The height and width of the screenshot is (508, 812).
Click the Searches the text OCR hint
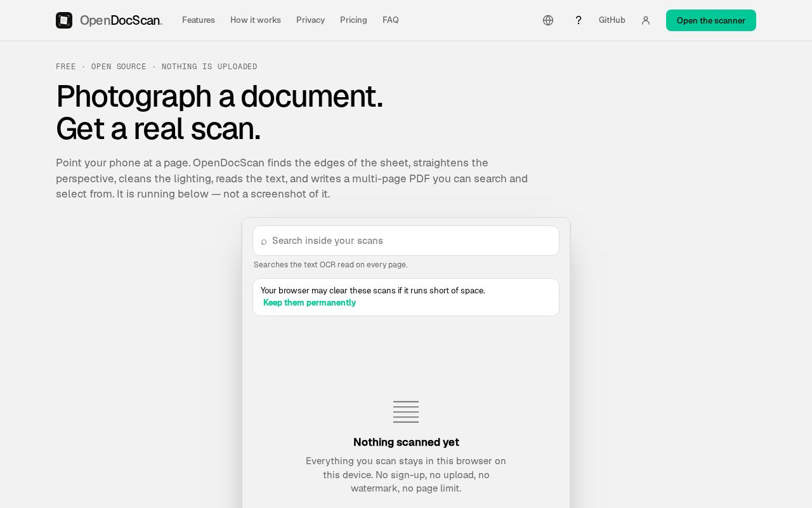pyautogui.click(x=331, y=265)
